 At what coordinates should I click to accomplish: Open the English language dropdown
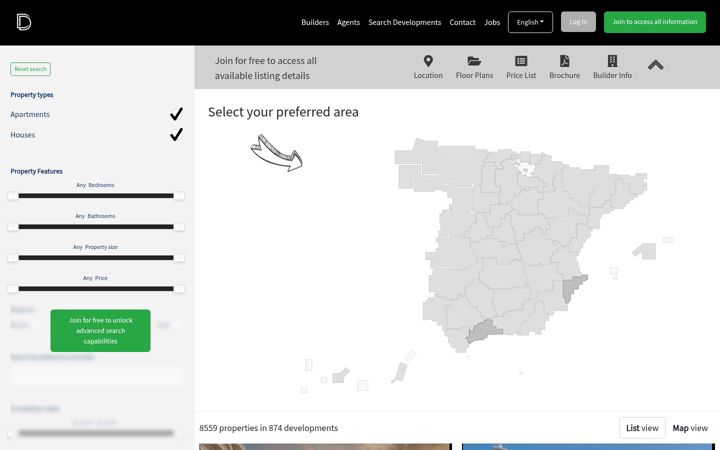[x=530, y=22]
